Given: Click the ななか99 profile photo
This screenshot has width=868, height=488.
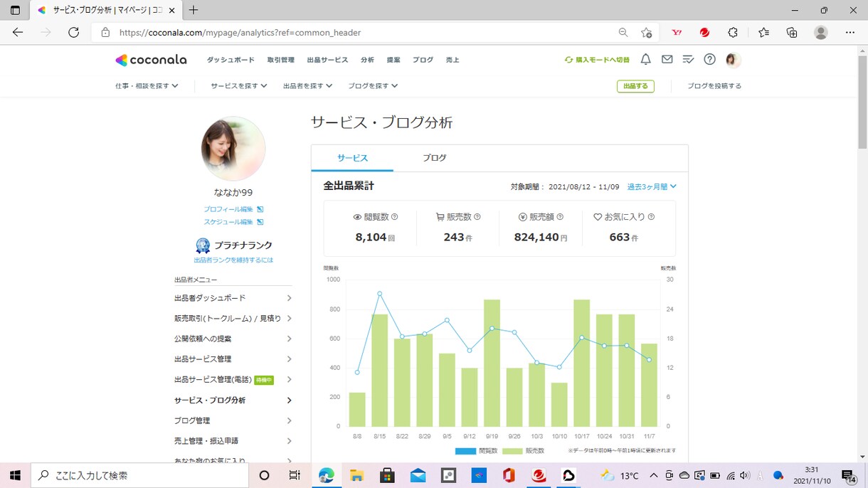Looking at the screenshot, I should pos(233,149).
